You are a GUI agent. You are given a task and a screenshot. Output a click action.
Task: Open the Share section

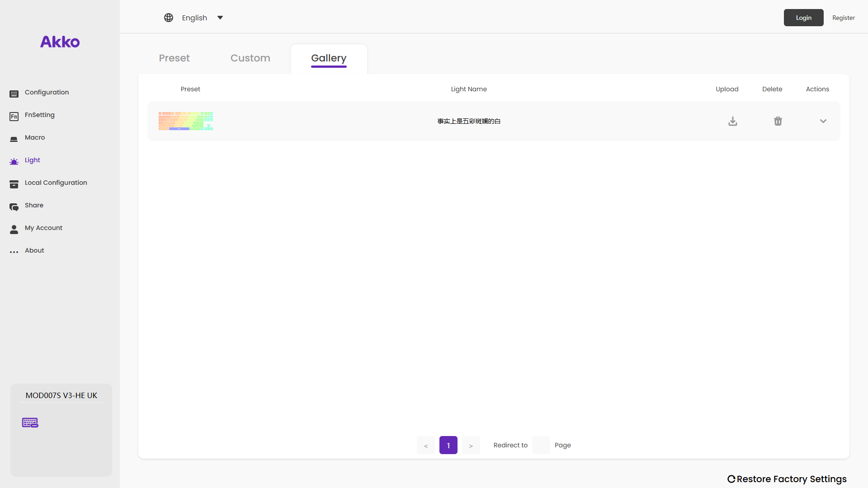tap(34, 205)
